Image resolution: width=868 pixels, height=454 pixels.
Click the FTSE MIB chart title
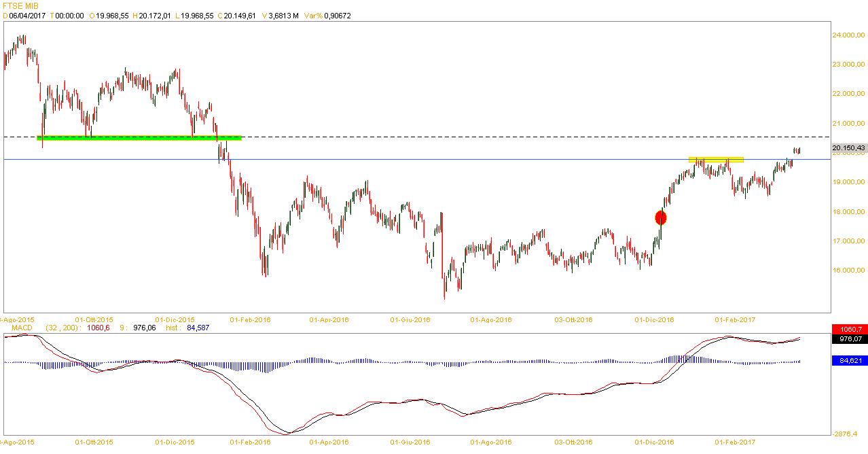coord(20,5)
